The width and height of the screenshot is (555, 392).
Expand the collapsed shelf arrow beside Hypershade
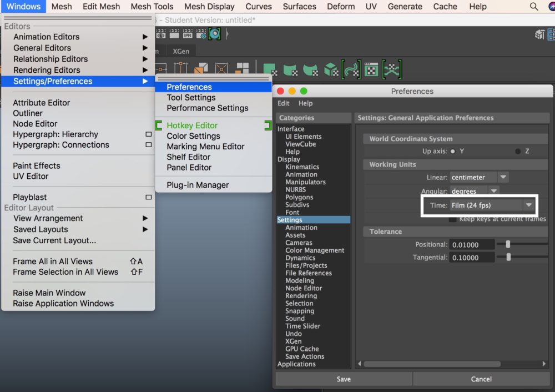click(227, 34)
